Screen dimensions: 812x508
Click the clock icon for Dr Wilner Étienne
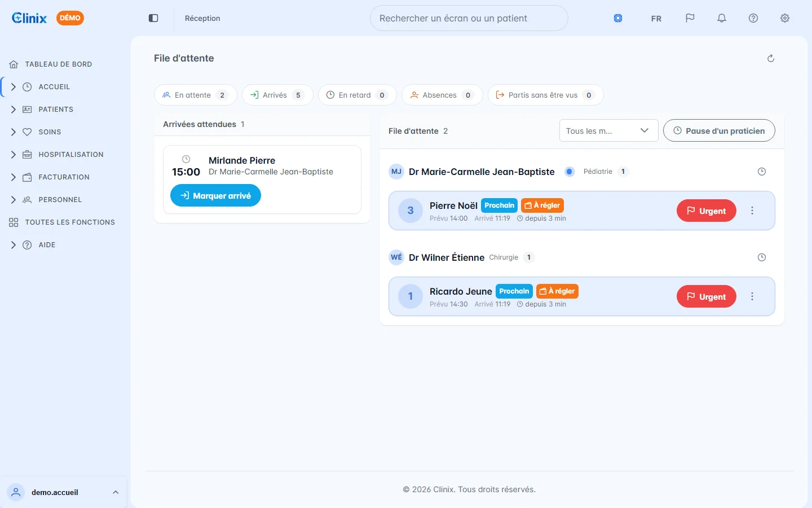[x=762, y=257]
